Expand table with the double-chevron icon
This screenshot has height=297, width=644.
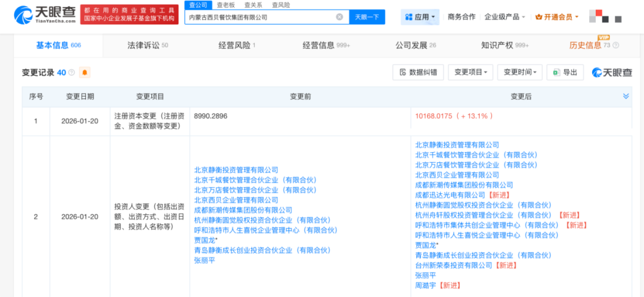click(626, 96)
